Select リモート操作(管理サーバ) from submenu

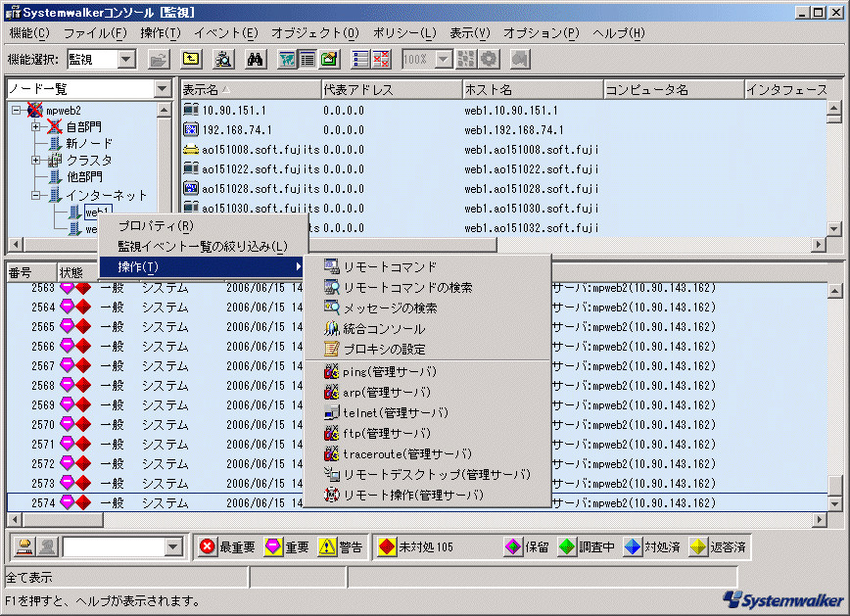(x=428, y=496)
